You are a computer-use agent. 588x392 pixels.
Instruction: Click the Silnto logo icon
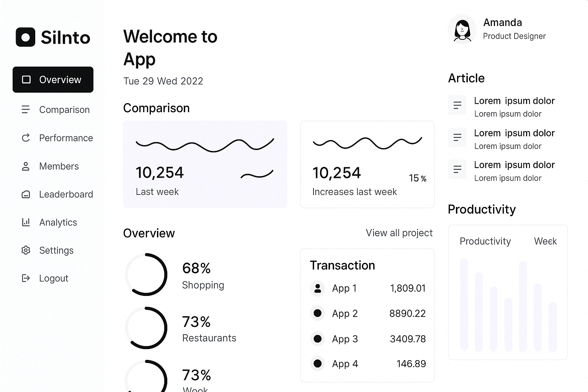25,37
